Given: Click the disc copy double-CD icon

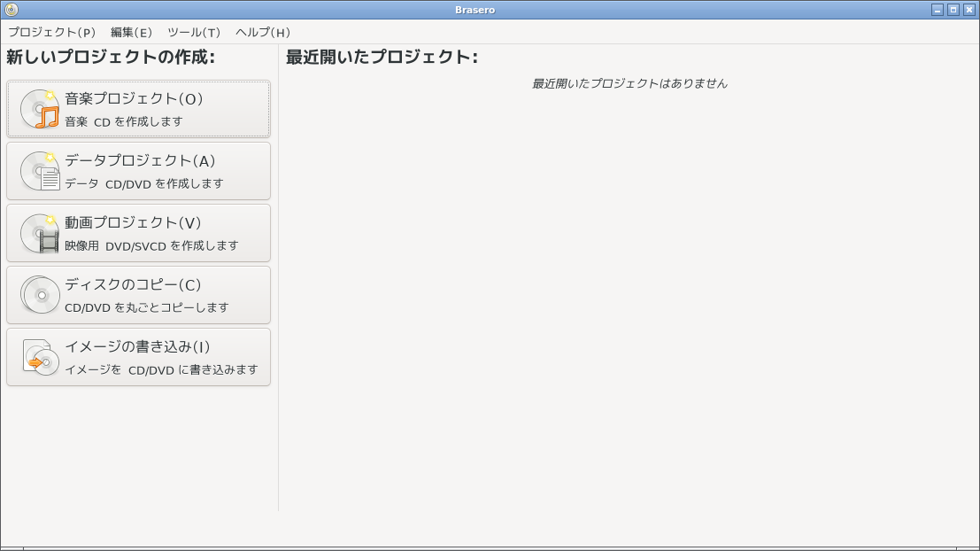Looking at the screenshot, I should [x=40, y=295].
